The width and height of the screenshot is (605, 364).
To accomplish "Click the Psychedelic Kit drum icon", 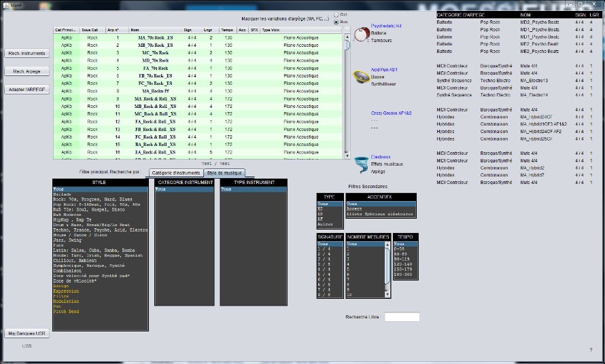I will 362,35.
